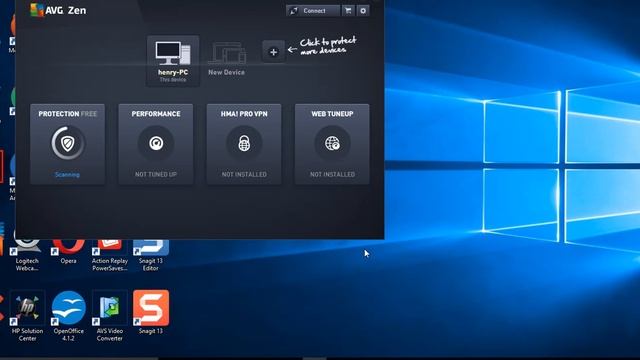Select the Opera desktop shortcut

tap(68, 252)
